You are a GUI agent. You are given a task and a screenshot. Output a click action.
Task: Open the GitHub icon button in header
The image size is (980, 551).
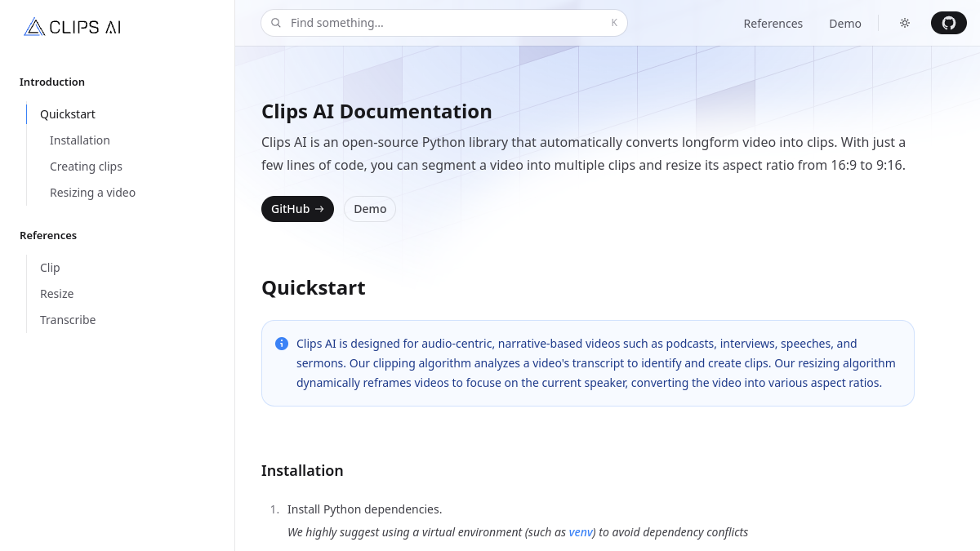(x=949, y=23)
